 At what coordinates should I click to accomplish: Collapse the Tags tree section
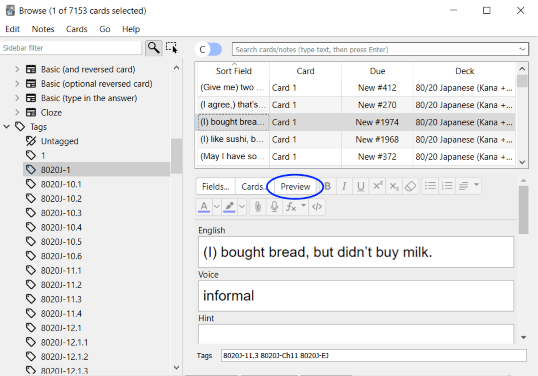[6, 127]
